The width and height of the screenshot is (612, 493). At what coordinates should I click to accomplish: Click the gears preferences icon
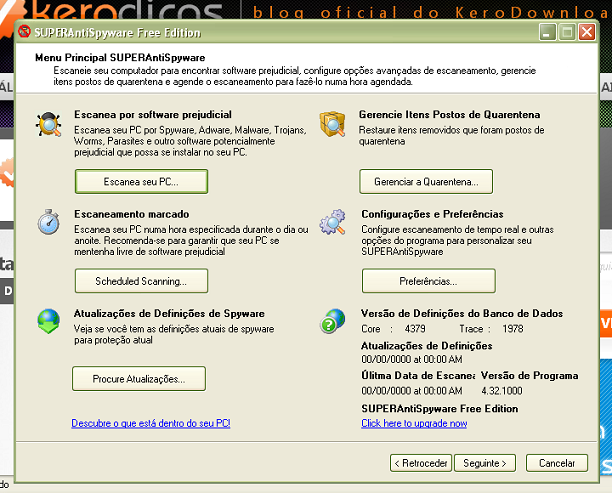[333, 222]
